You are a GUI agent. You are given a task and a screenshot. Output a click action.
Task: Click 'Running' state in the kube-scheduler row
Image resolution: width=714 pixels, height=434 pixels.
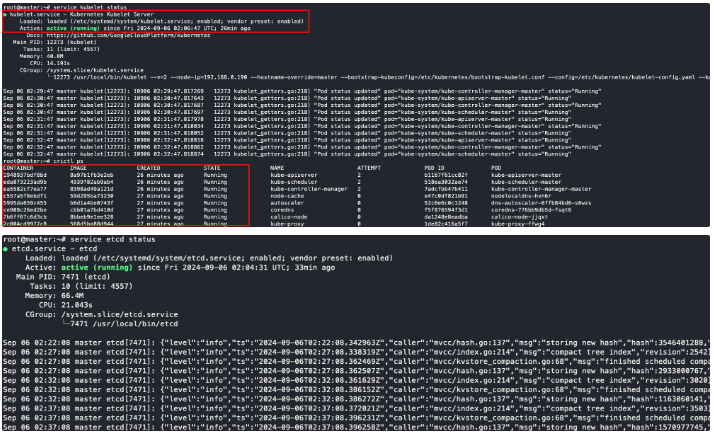point(215,182)
